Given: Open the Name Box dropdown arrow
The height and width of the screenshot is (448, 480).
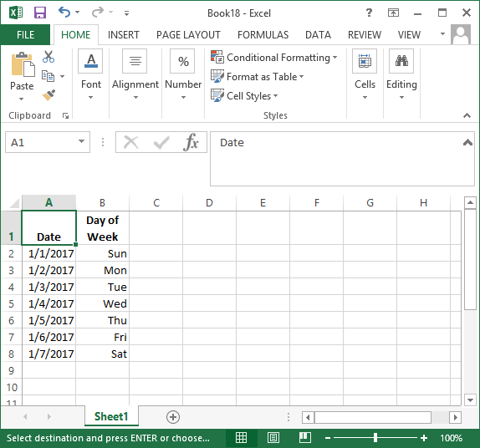Looking at the screenshot, I should tap(81, 141).
